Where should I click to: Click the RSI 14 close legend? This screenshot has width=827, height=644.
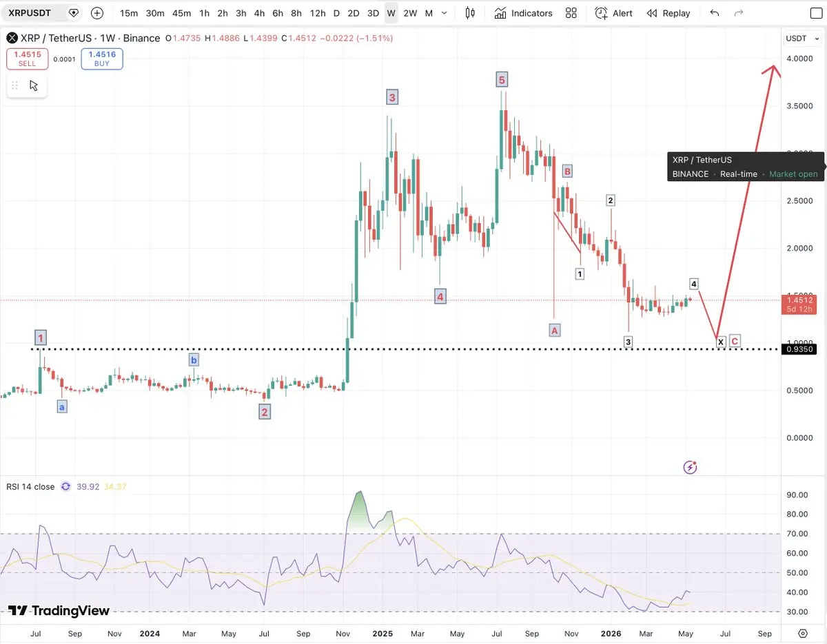tap(30, 486)
